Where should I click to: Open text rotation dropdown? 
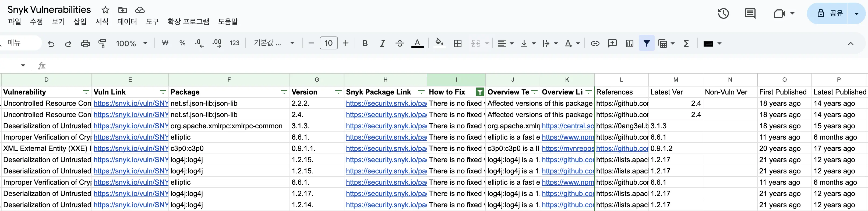coord(572,43)
